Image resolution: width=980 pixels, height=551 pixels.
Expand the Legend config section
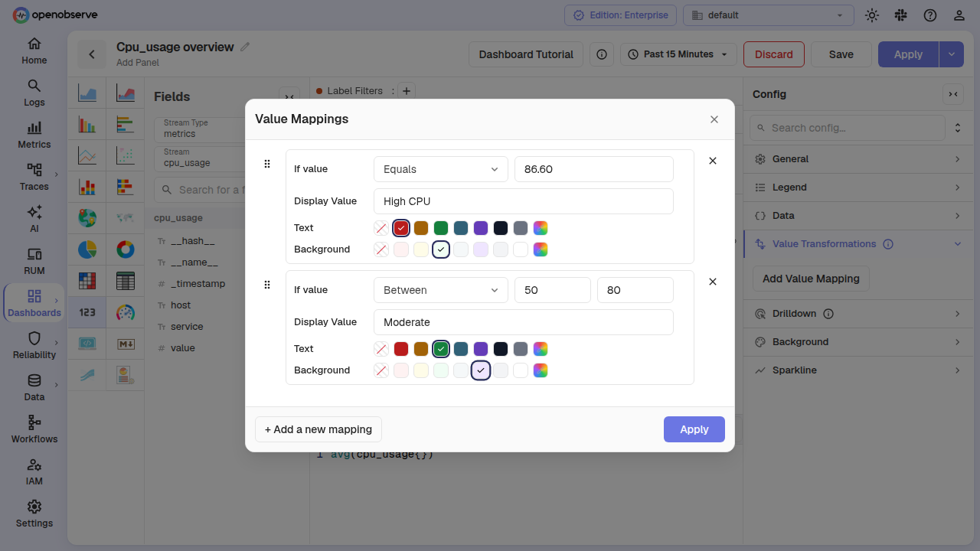857,187
